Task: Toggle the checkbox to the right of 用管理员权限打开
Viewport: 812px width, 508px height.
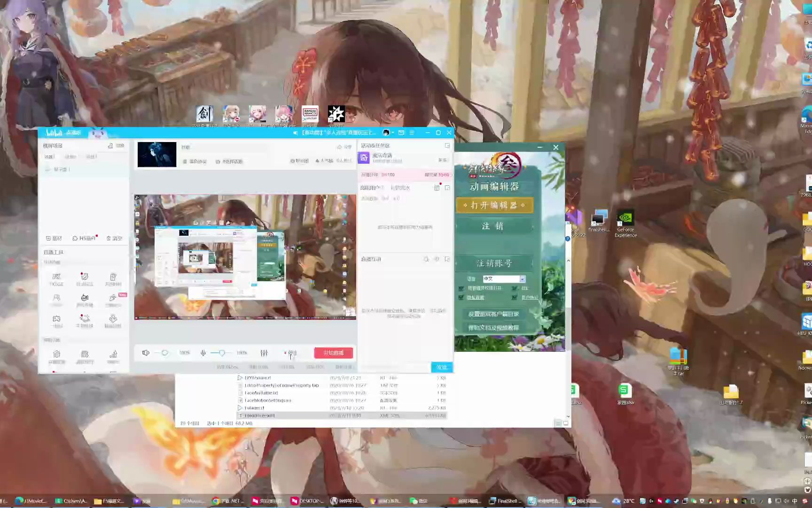Action: click(515, 288)
